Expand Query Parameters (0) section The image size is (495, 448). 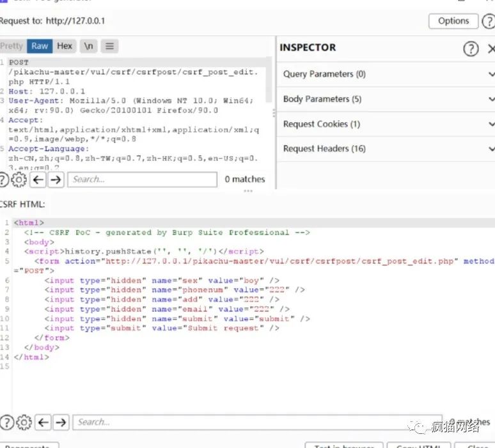pos(386,74)
